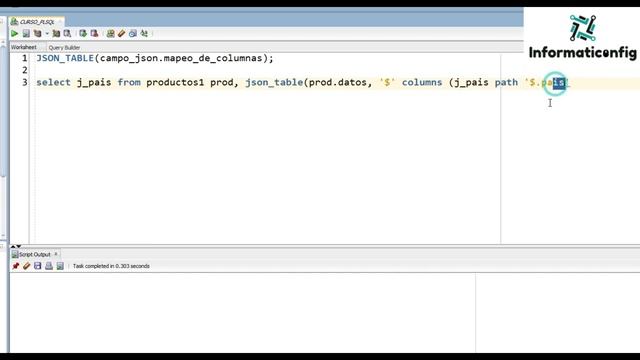Click the 'from' keyword on line 3
Screen dimensions: 640x360
129,82
